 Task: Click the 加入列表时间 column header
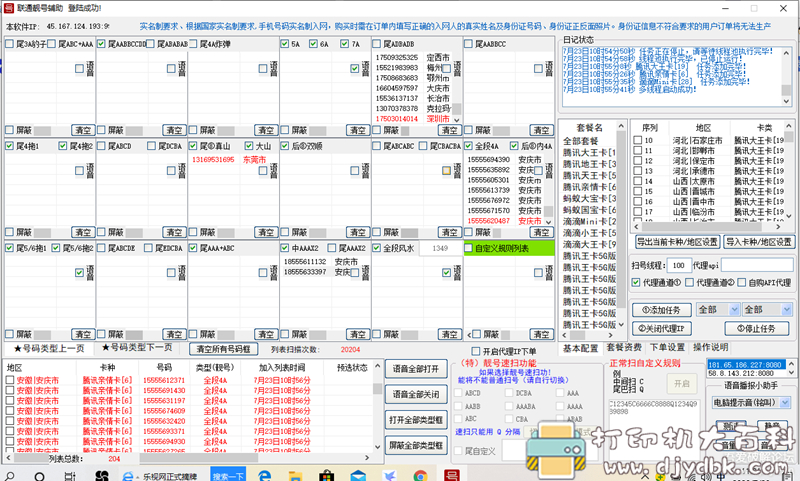pos(282,367)
